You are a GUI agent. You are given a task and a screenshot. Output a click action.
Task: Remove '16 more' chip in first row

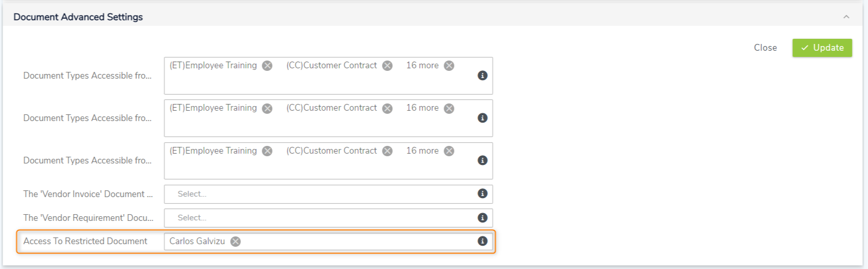pos(449,66)
